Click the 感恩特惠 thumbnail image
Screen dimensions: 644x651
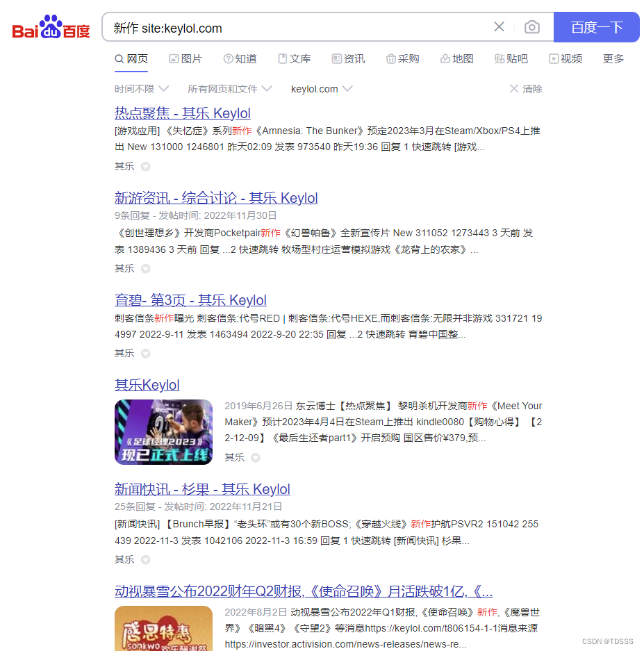click(163, 628)
